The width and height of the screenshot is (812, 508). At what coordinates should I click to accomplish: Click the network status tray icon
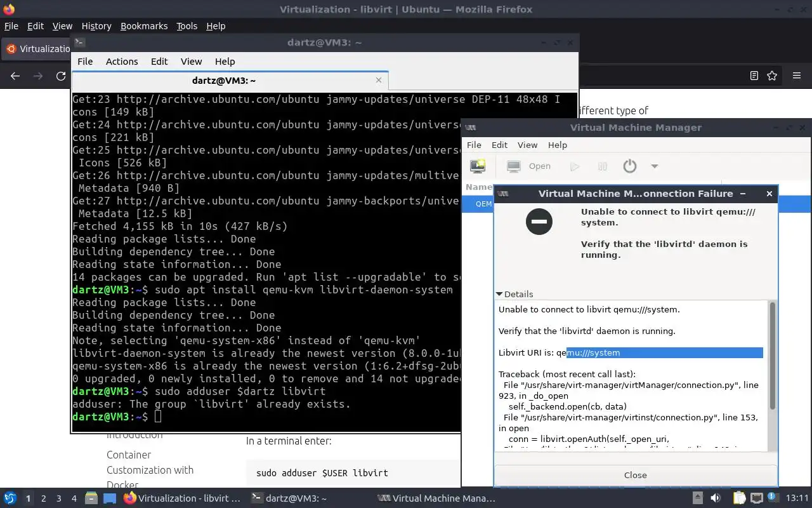click(x=757, y=498)
